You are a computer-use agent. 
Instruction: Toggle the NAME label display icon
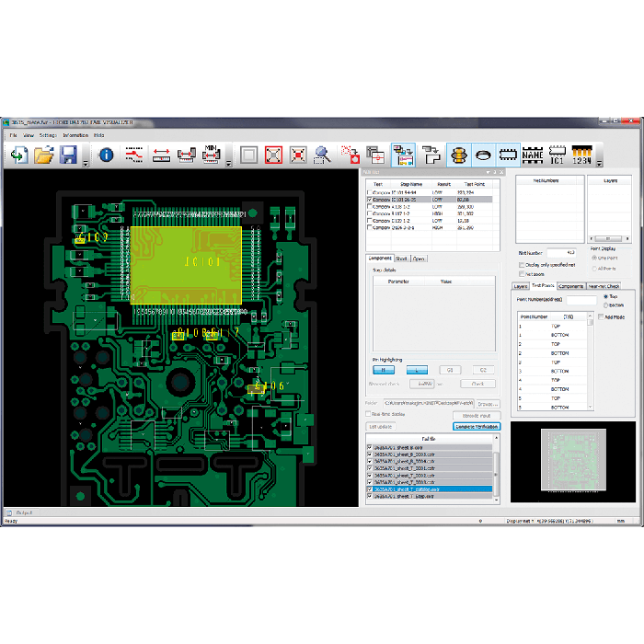pyautogui.click(x=533, y=155)
